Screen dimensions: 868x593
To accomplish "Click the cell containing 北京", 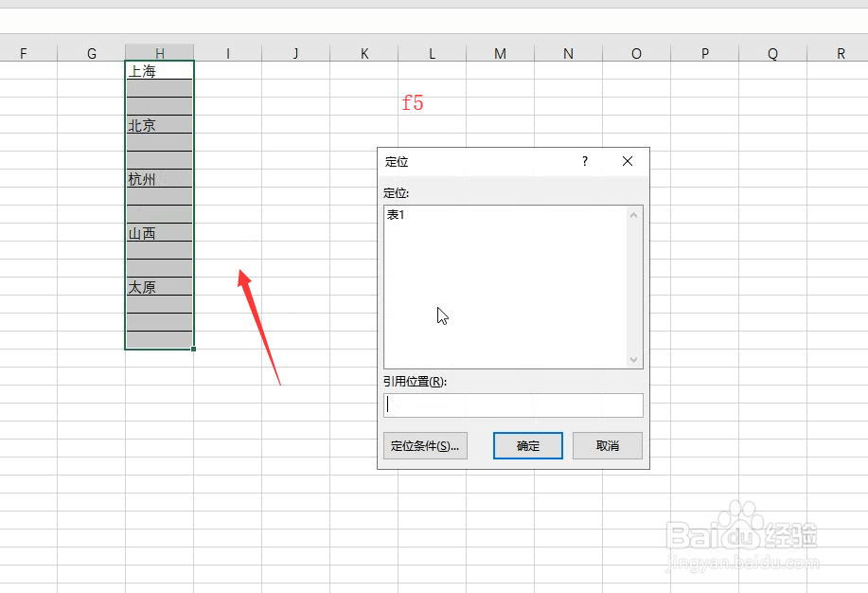I will click(159, 125).
